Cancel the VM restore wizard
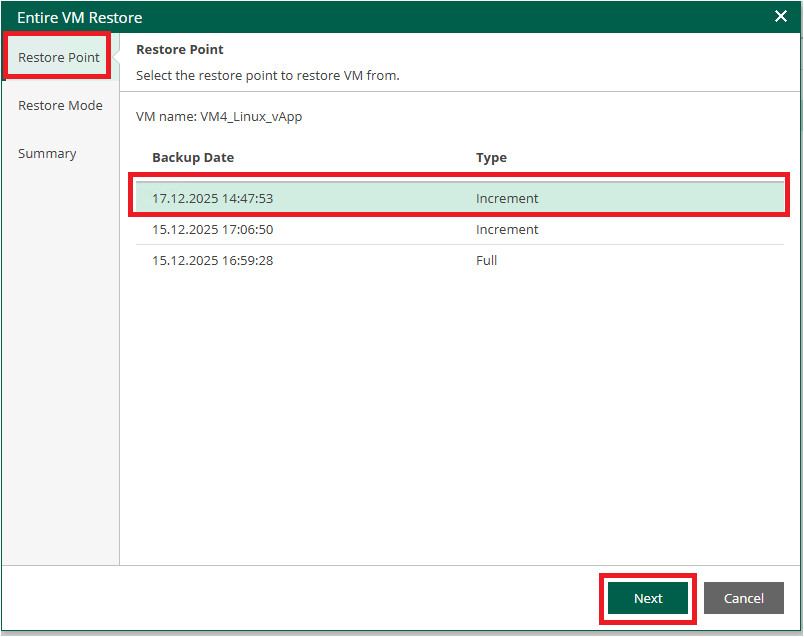 point(743,598)
